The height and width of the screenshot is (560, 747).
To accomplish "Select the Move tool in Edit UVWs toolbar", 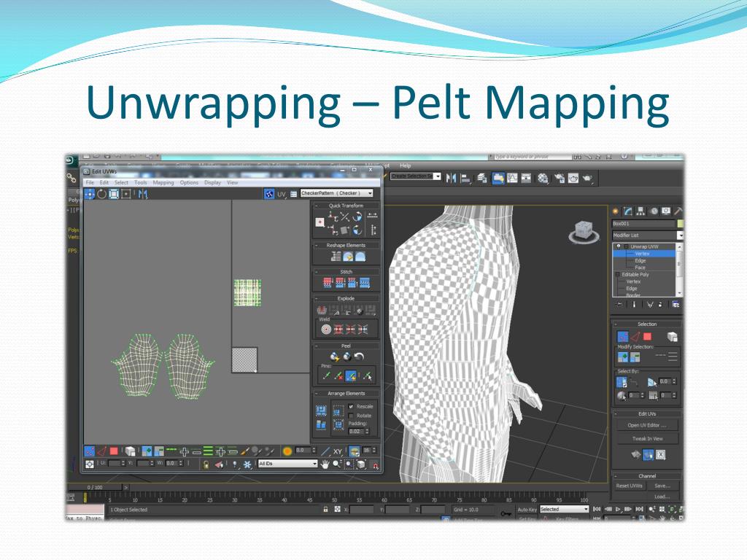I will click(90, 194).
